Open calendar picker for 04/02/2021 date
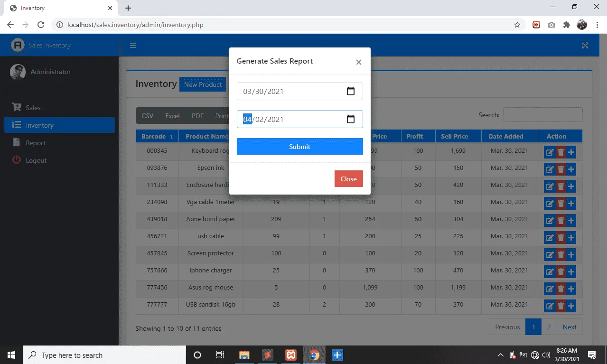This screenshot has width=607, height=364. [x=351, y=119]
